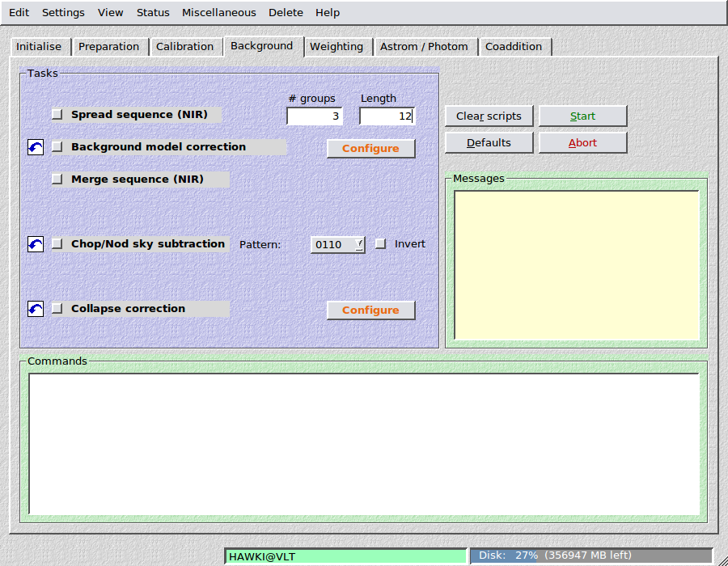728x566 pixels.
Task: Toggle the Invert pattern checkbox
Action: click(x=381, y=244)
